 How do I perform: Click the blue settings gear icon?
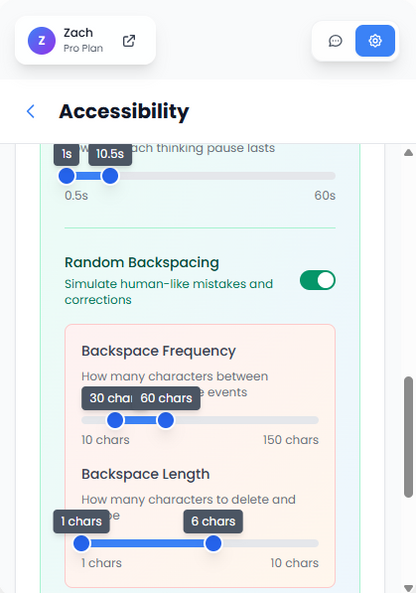click(x=375, y=41)
